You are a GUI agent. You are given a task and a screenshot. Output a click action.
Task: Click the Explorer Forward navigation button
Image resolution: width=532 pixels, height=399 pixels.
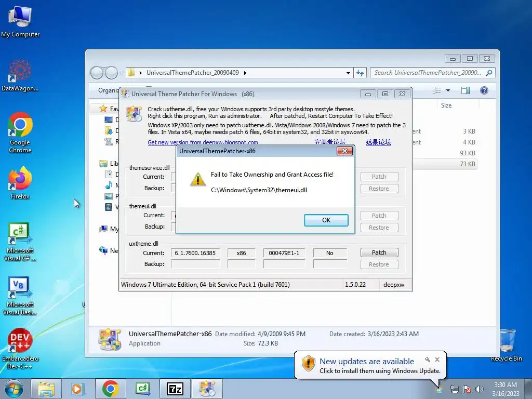111,73
